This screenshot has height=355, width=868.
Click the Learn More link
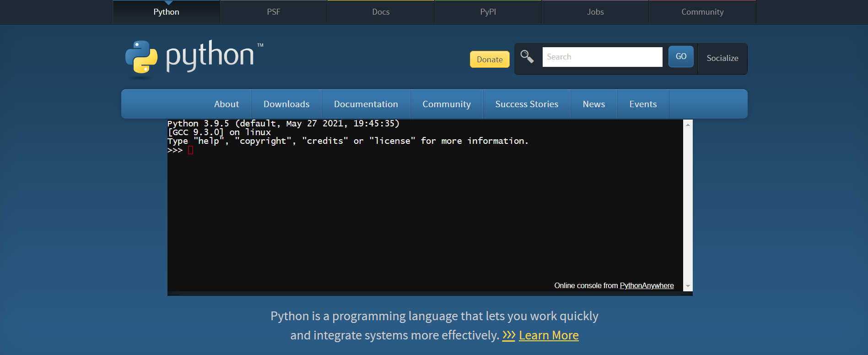pos(549,335)
